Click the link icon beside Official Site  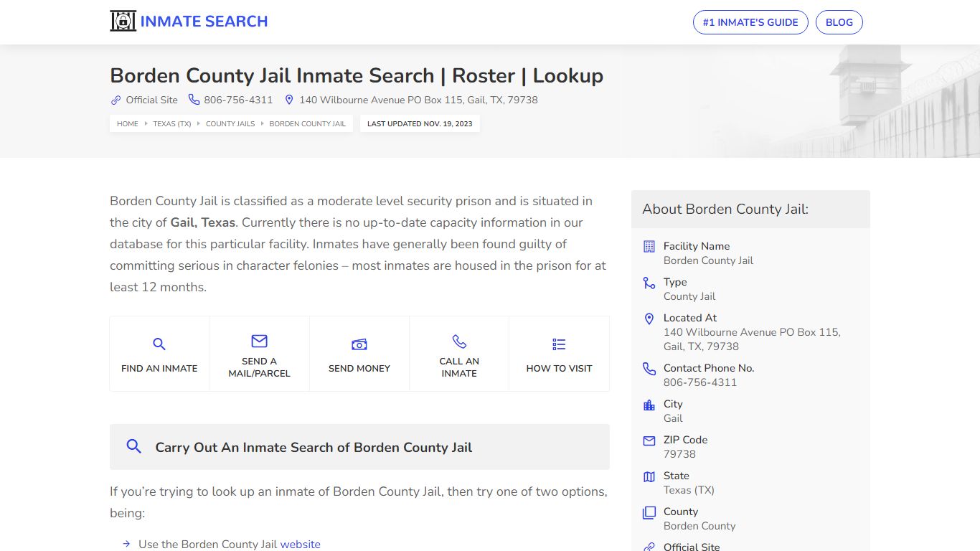point(116,100)
